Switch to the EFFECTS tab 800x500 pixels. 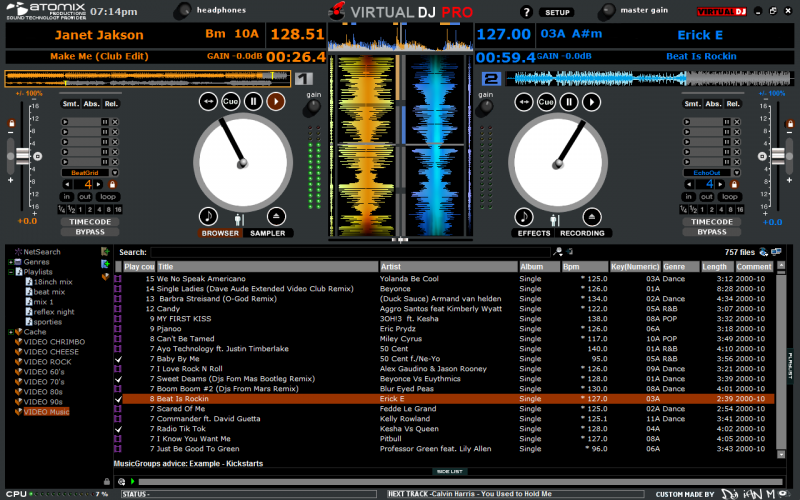[534, 233]
